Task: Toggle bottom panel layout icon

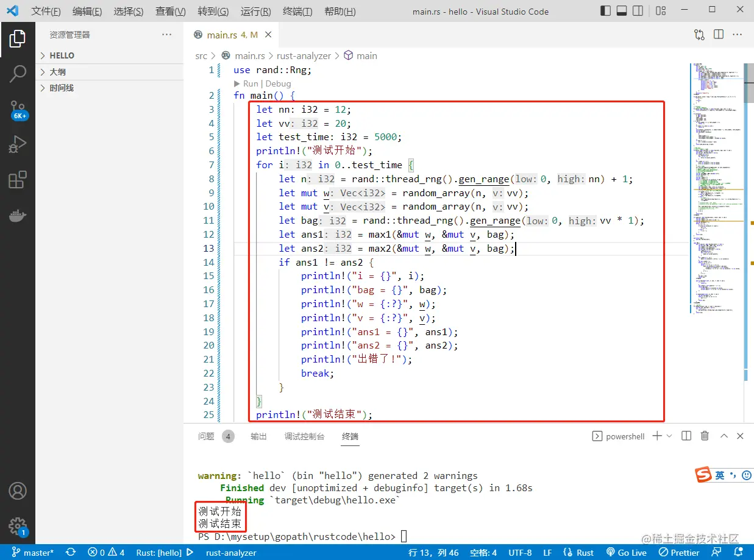Action: click(x=622, y=11)
